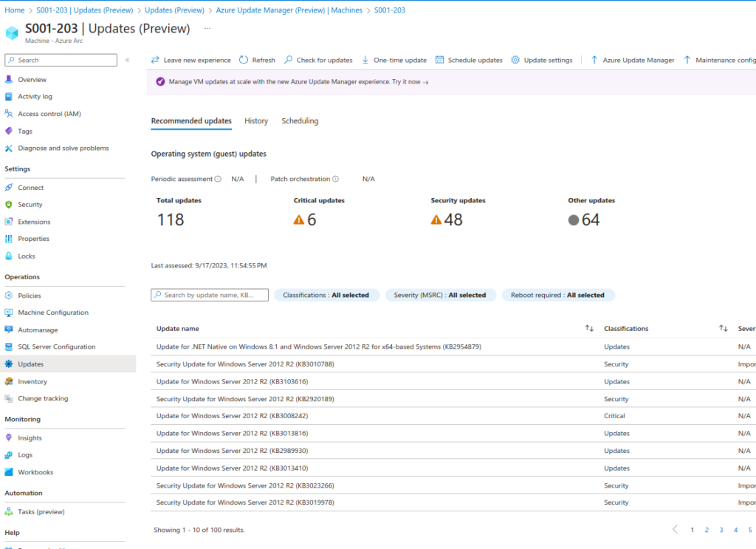Open Automanage item
This screenshot has width=756, height=549.
[38, 330]
